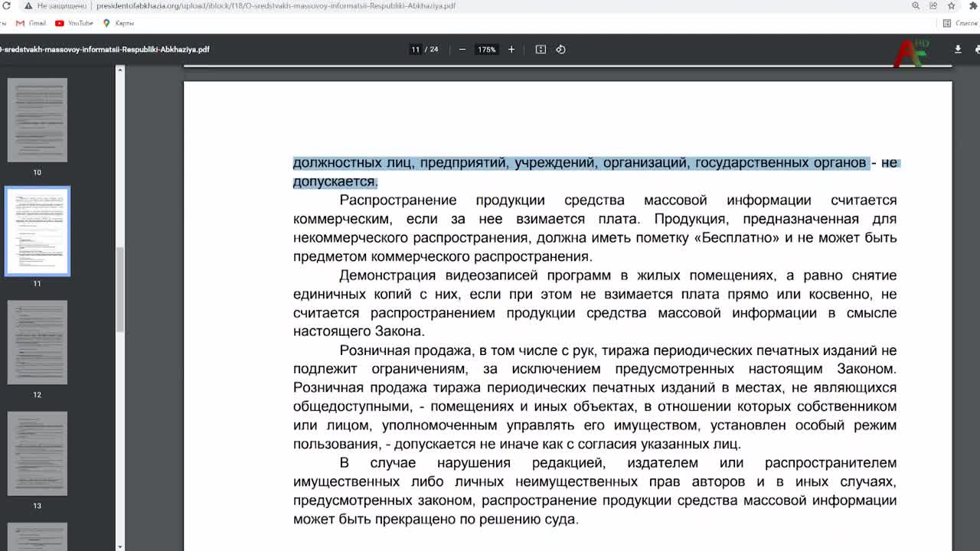Viewport: 980px width, 551px height.
Task: Click the highlighted word "допускается."
Action: coord(335,181)
